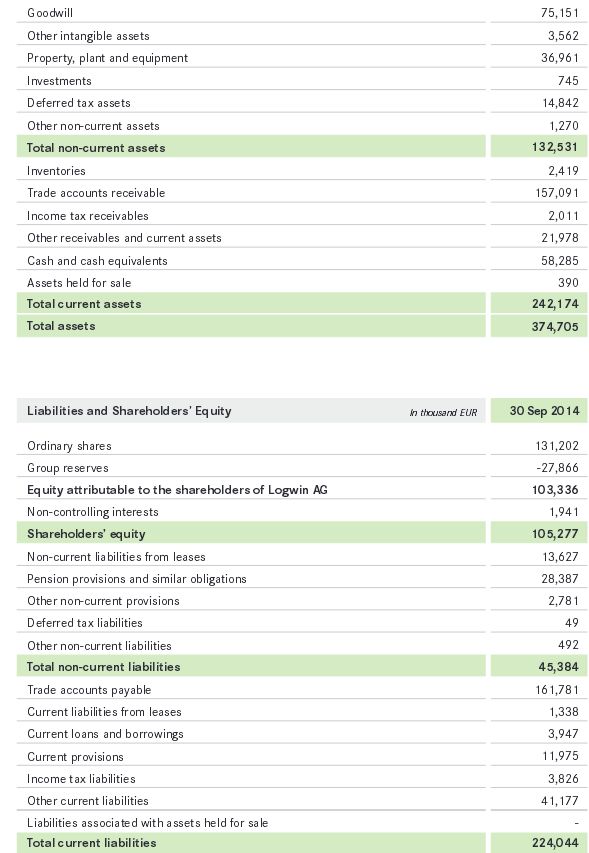589x853 pixels.
Task: Click Equity attributable to shareholders of Logwin AG
Action: point(177,490)
